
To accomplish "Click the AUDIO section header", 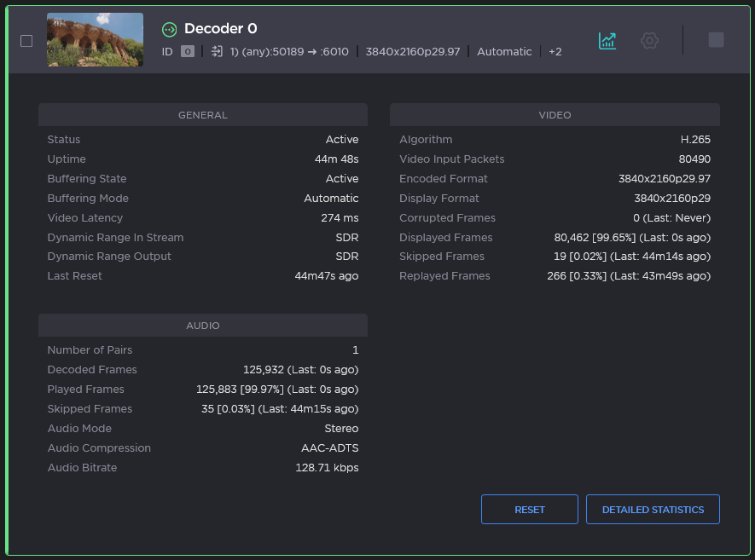I will click(x=202, y=326).
